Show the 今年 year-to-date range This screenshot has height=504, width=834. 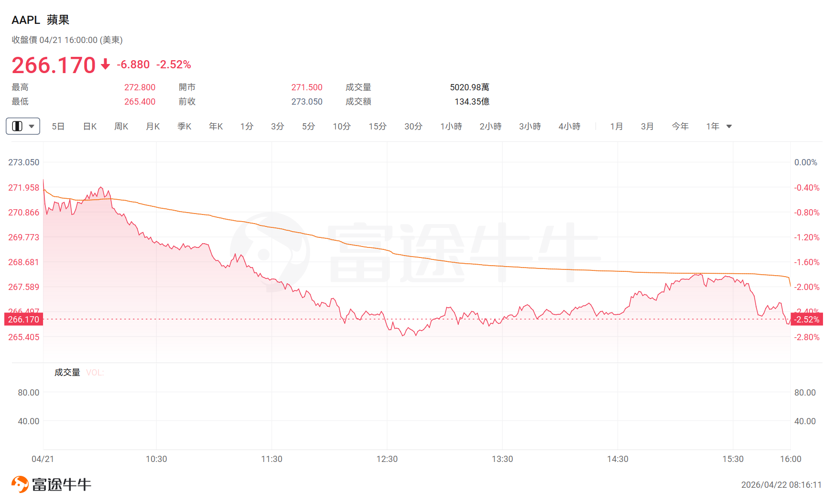(x=680, y=127)
